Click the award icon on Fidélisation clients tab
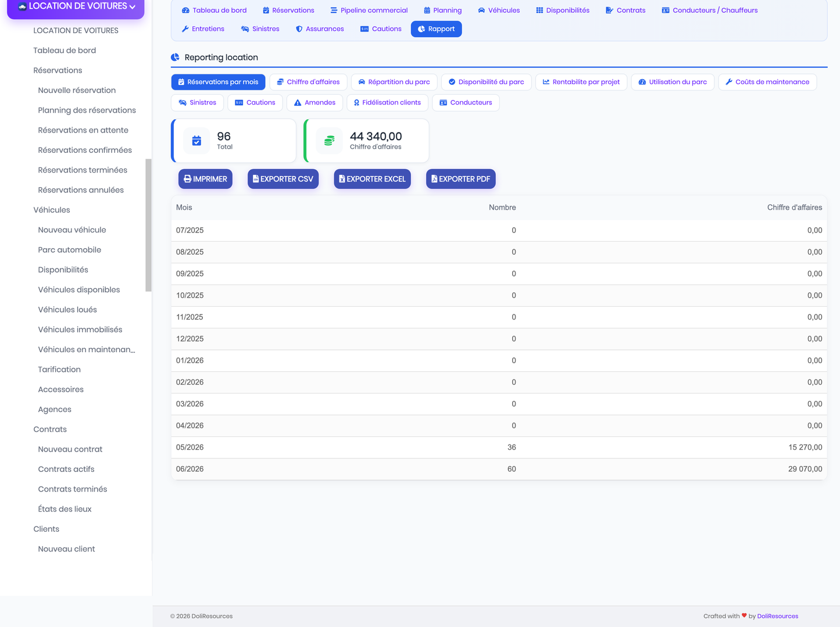 [x=356, y=103]
